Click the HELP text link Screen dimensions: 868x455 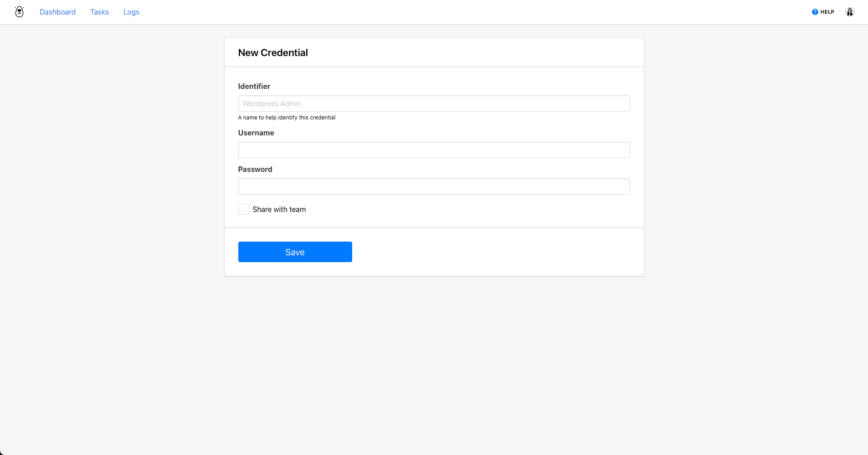pos(827,12)
